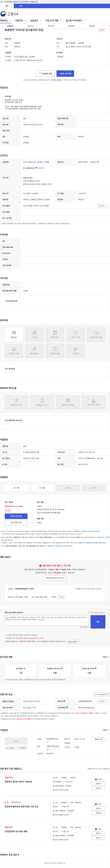110x868 pixels.
Task: Open 개인정보보호법 상세 보기
Action: tap(55, 578)
